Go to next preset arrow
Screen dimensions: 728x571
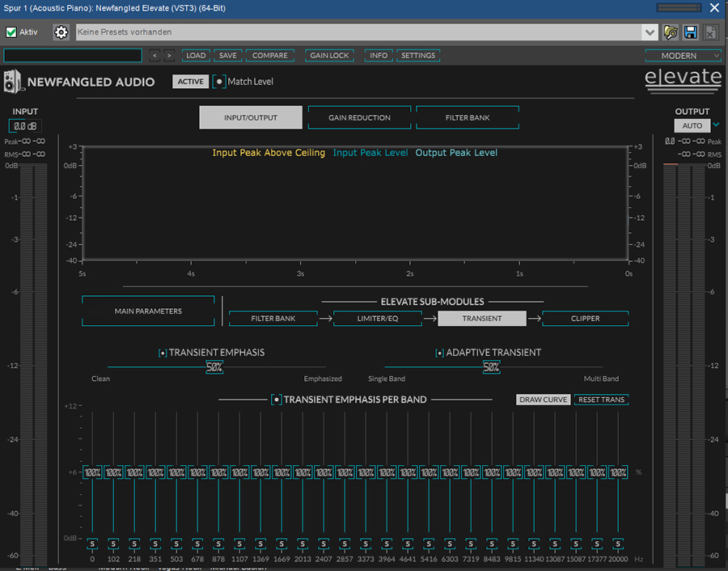tap(170, 56)
